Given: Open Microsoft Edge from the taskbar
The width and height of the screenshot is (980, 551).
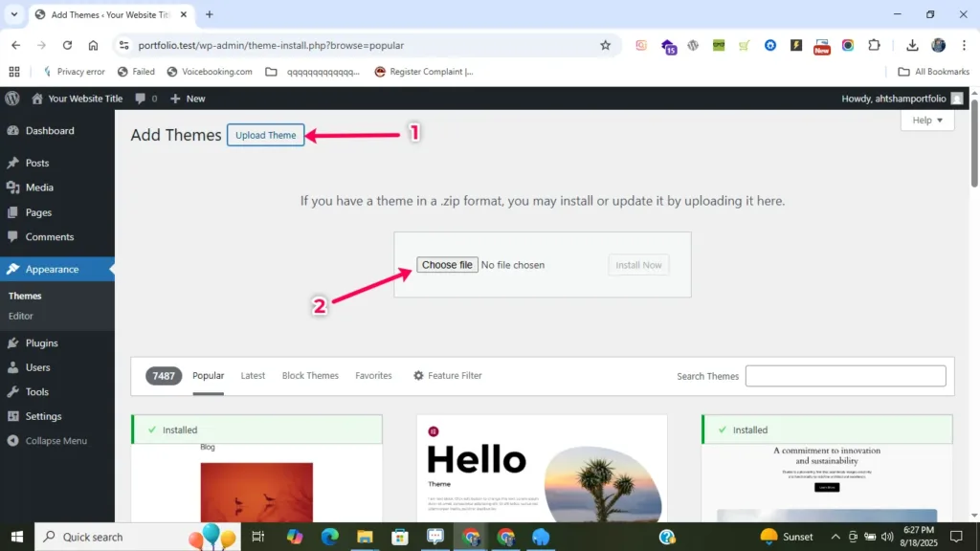Looking at the screenshot, I should tap(329, 537).
